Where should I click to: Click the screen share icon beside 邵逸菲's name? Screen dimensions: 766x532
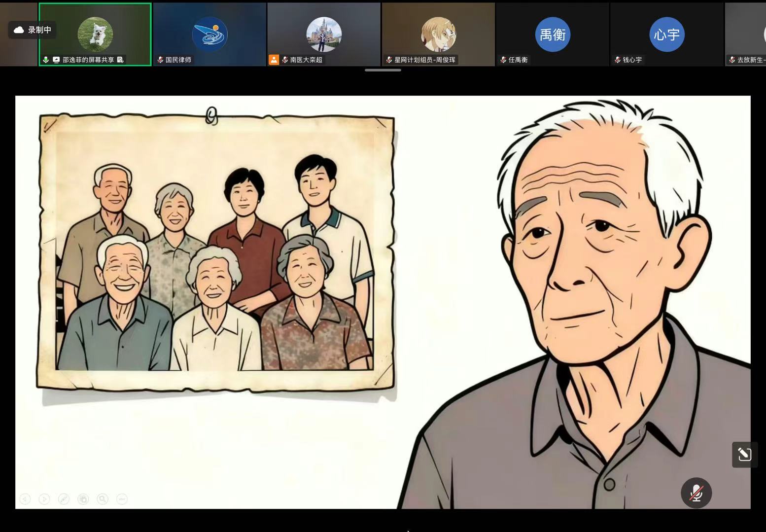click(56, 60)
